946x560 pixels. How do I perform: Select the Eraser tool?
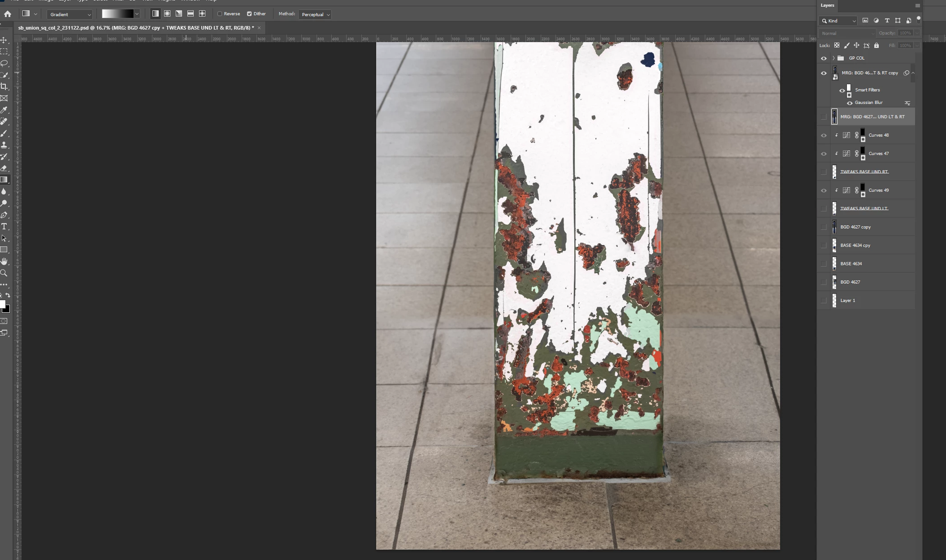[4, 168]
